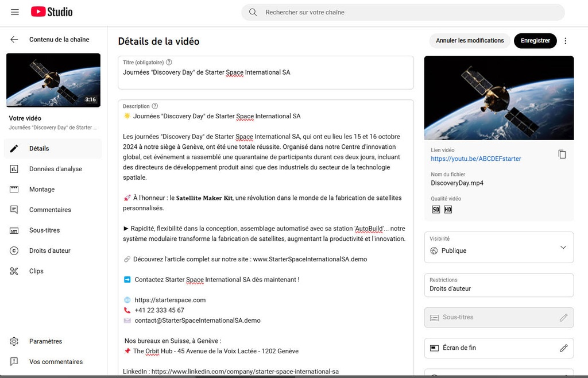The image size is (588, 378).
Task: Click the SD quality badge
Action: tap(436, 210)
